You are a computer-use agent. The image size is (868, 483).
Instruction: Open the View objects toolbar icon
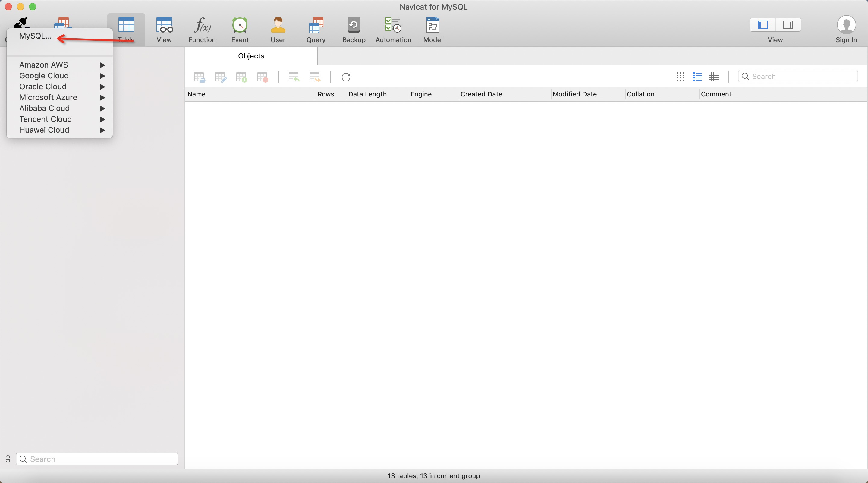tap(164, 25)
